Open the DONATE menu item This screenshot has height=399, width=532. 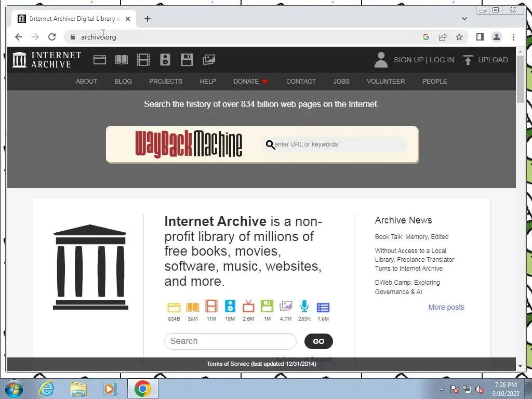pyautogui.click(x=250, y=82)
